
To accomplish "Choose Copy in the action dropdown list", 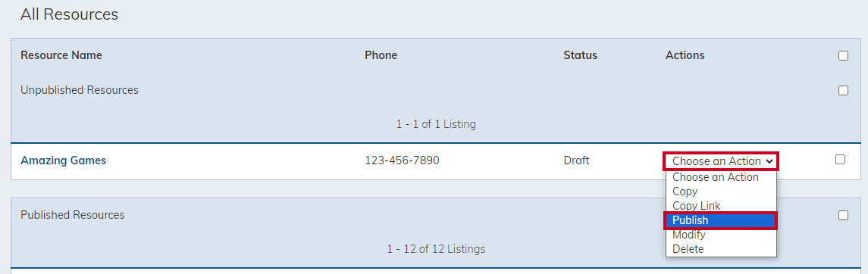I will pyautogui.click(x=721, y=191).
